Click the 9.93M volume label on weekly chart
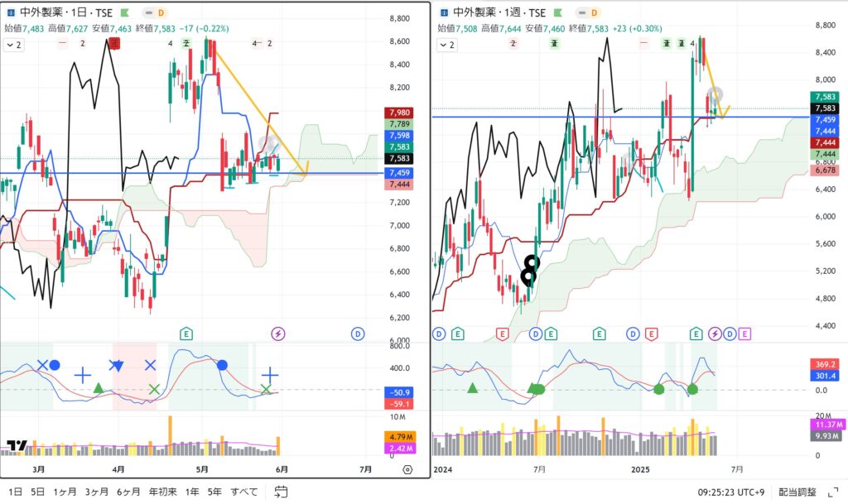 pos(826,436)
